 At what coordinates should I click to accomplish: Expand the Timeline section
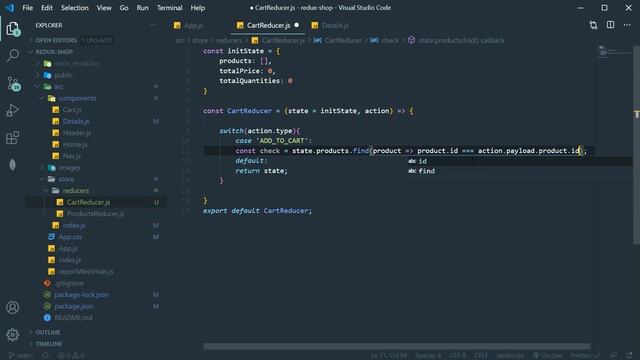49,344
